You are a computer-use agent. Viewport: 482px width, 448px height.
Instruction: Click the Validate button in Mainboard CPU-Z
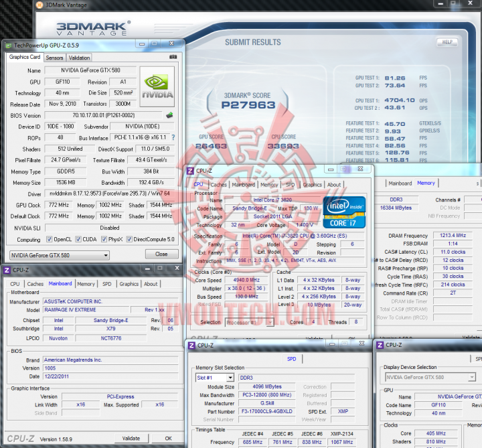tap(131, 438)
